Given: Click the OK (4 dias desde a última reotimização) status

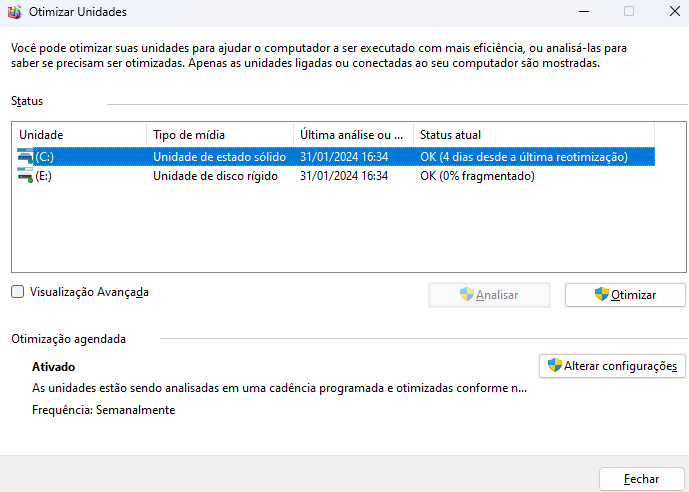Looking at the screenshot, I should pos(524,157).
